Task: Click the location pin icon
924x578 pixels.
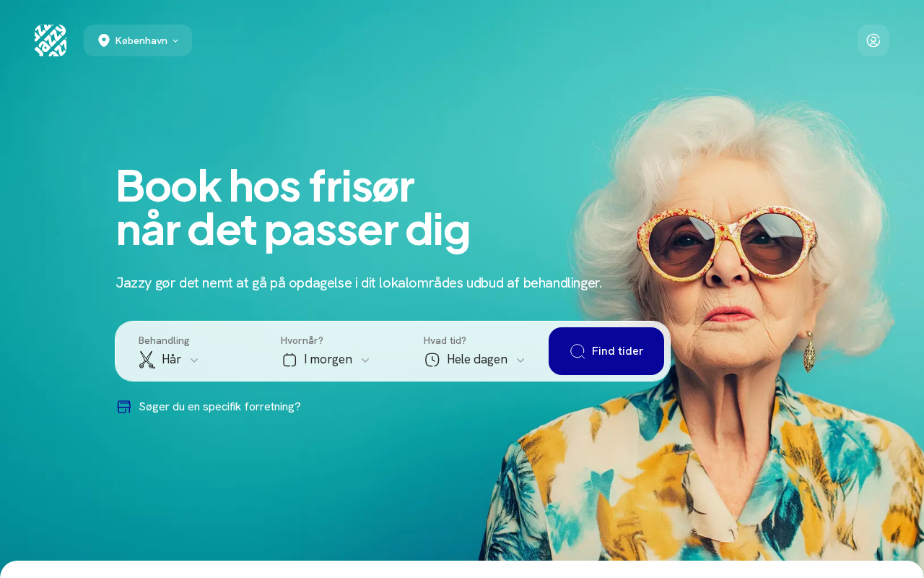Action: click(x=104, y=40)
